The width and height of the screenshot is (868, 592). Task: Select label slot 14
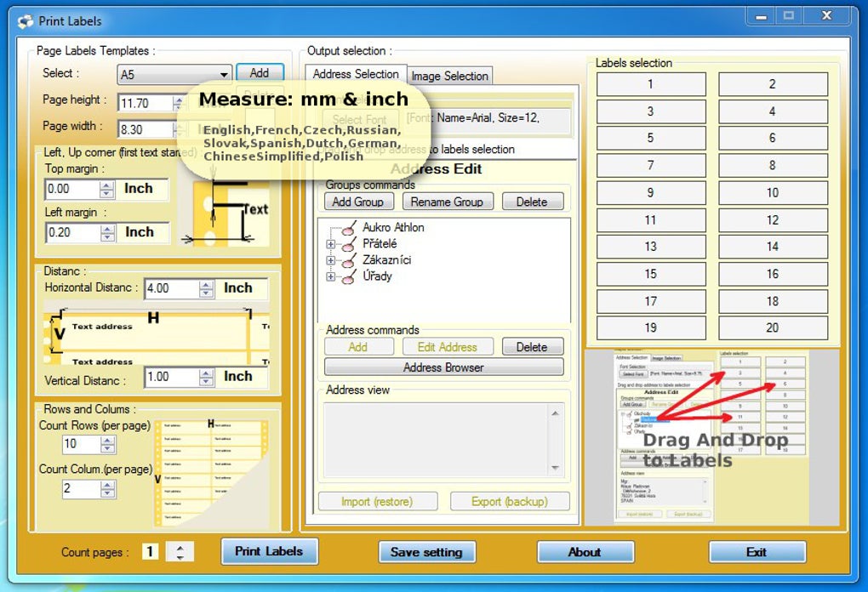point(773,247)
